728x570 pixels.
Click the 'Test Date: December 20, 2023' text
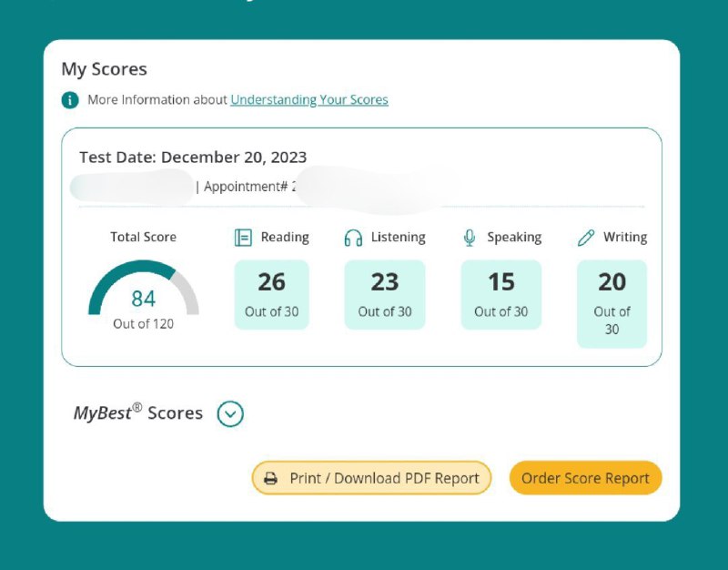tap(193, 157)
